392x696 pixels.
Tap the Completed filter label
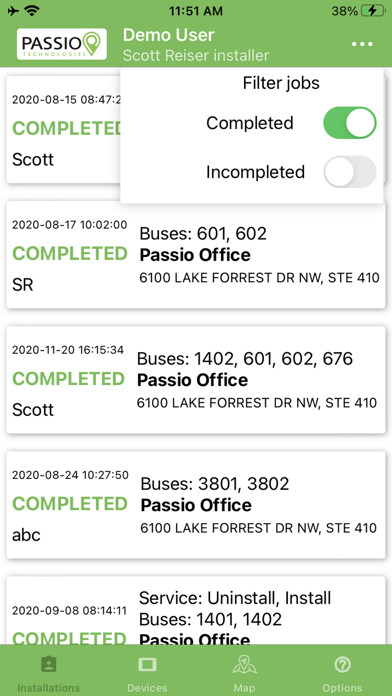point(250,123)
